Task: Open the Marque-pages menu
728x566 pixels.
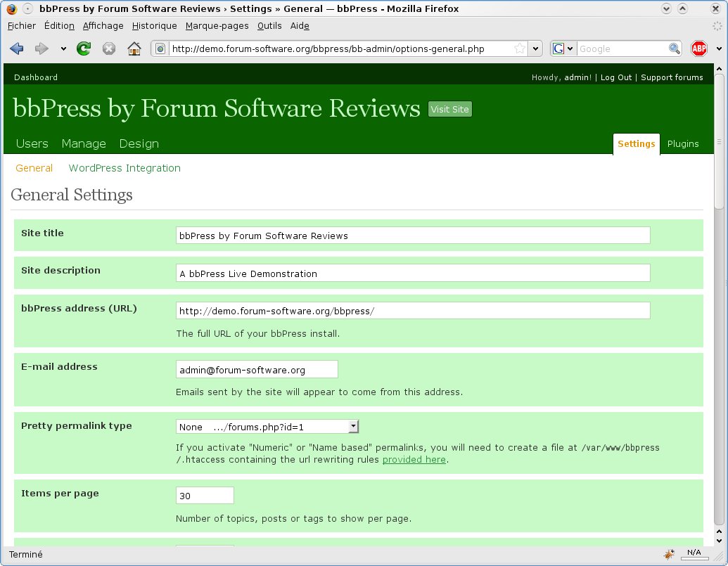Action: (217, 26)
